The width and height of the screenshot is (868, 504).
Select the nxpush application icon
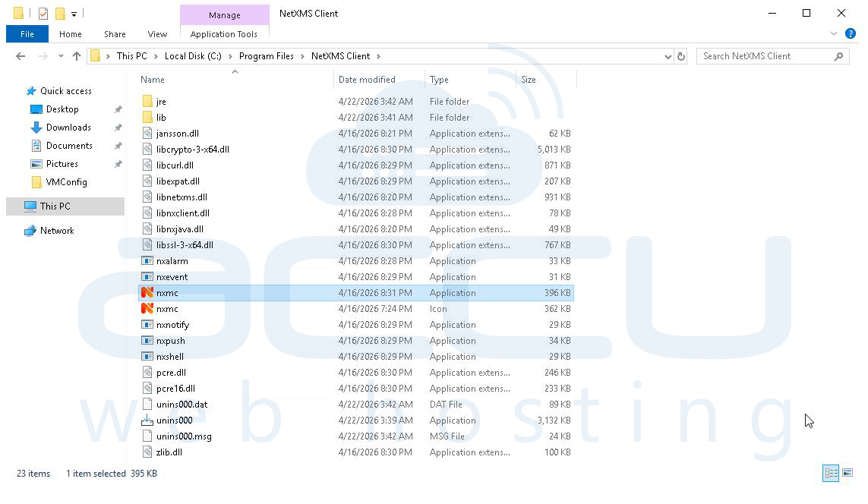[147, 341]
